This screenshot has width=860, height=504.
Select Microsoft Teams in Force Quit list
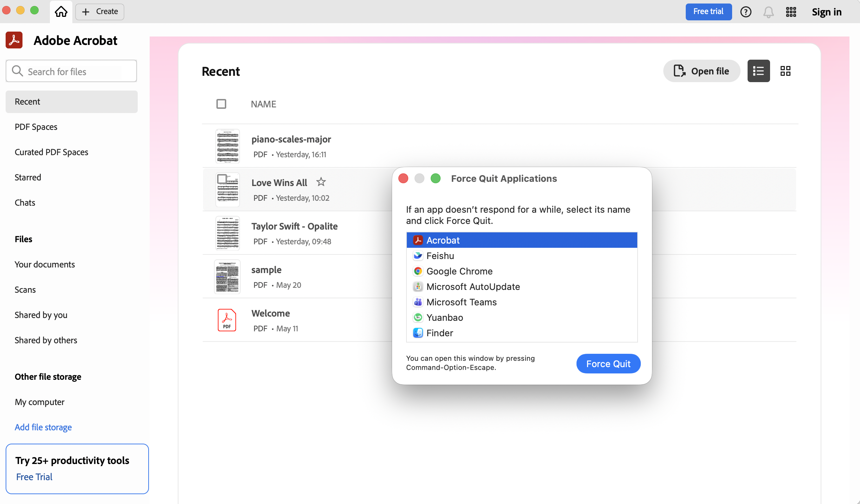[x=522, y=302]
